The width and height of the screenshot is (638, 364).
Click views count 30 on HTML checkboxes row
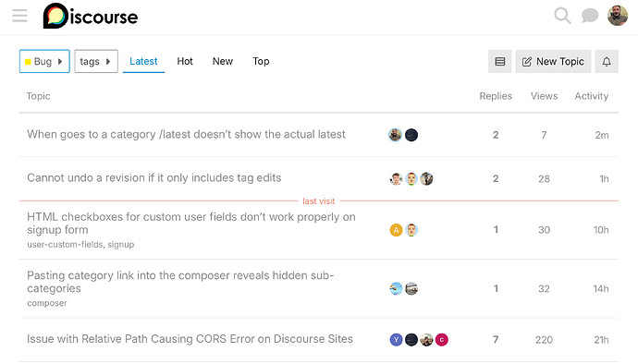(544, 230)
